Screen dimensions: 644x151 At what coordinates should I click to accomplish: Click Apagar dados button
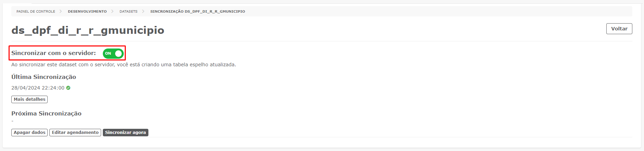pos(29,133)
